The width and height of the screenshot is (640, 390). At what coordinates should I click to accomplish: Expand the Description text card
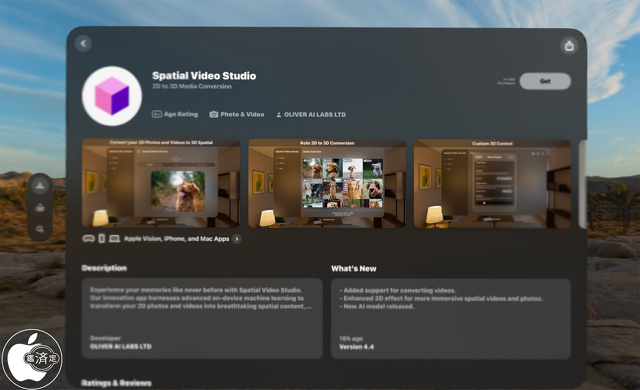tap(202, 318)
